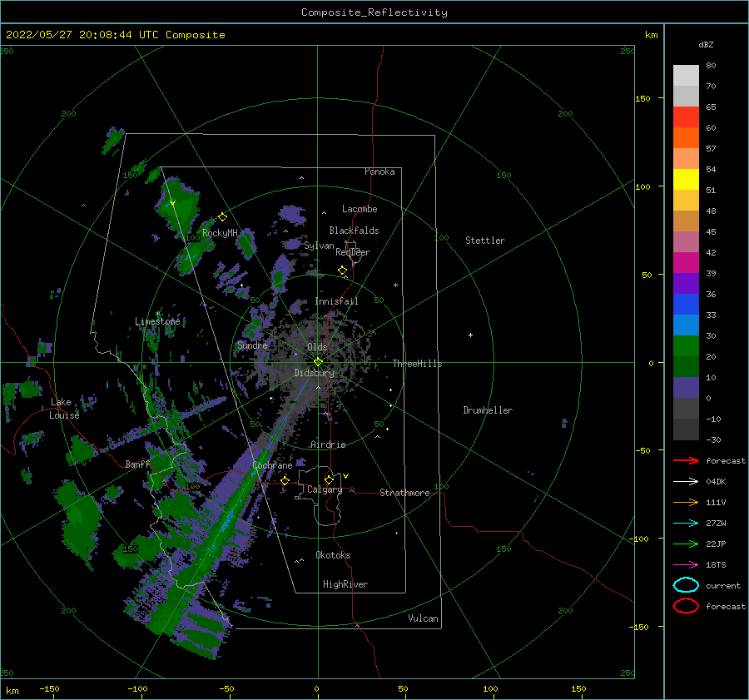
Task: Select the Airdrie label
Action: click(x=328, y=444)
